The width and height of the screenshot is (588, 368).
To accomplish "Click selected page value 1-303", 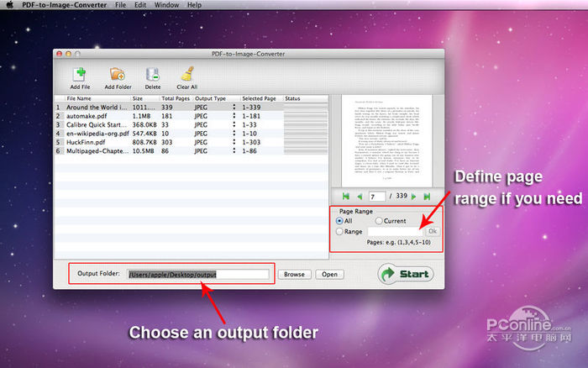I will point(251,142).
